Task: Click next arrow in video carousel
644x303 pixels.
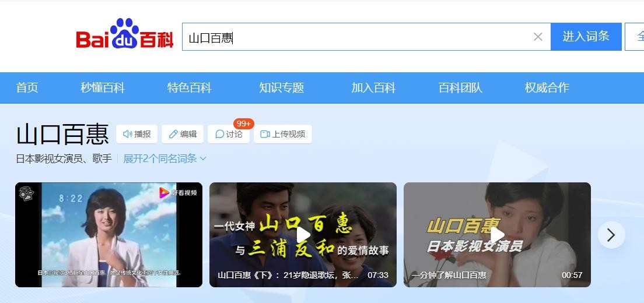Action: pyautogui.click(x=611, y=235)
